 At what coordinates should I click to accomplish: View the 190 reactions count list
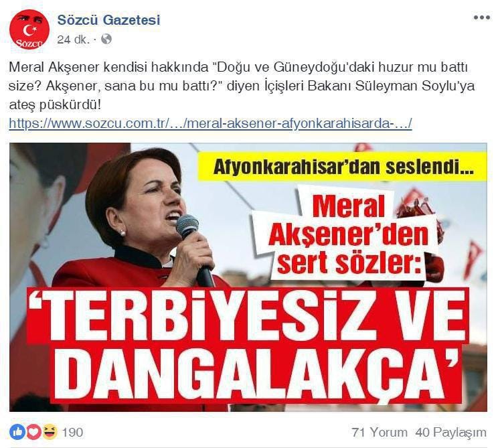(x=72, y=432)
